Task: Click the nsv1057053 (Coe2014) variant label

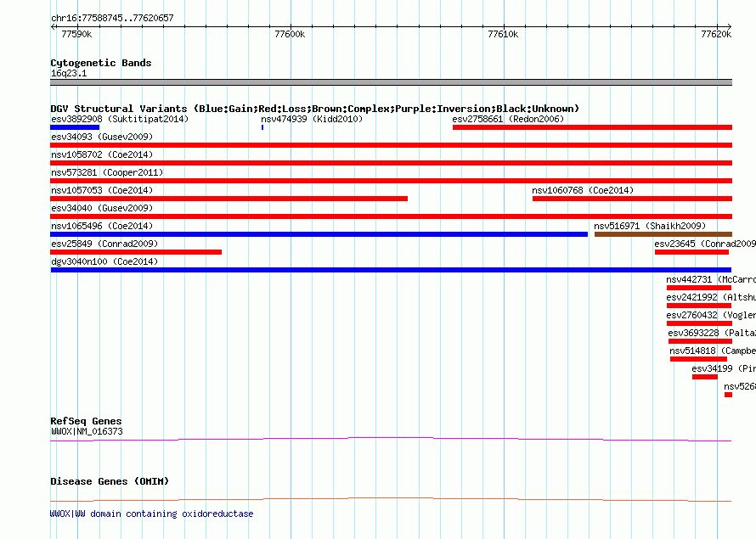Action: click(102, 190)
